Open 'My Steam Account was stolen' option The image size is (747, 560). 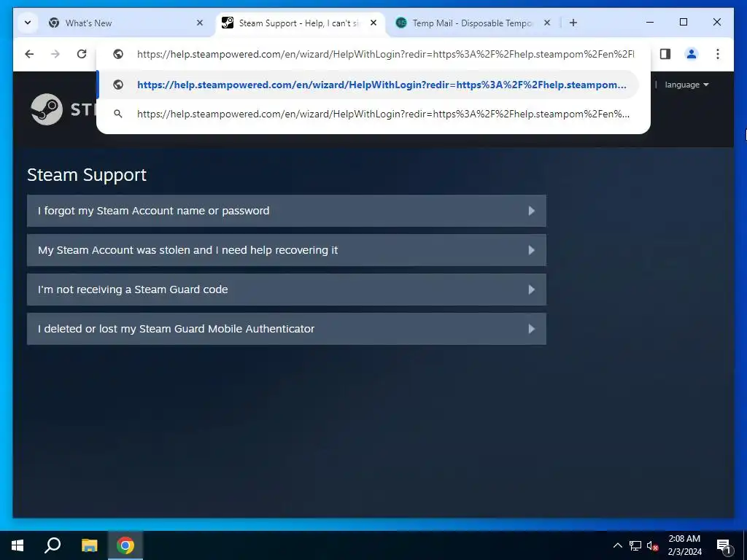(286, 250)
